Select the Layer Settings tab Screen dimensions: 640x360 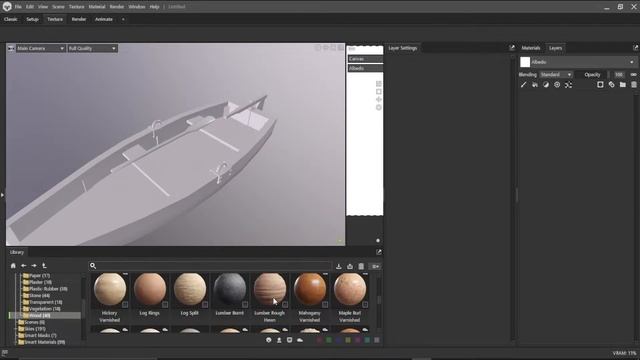[x=402, y=48]
